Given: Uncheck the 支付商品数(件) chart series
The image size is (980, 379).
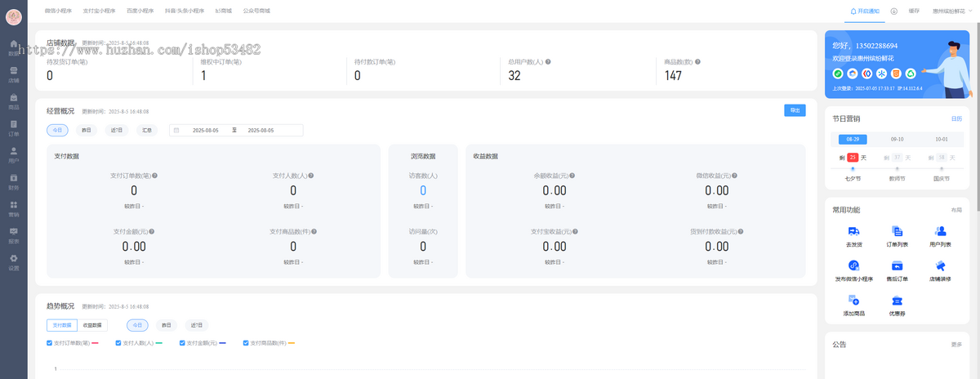Looking at the screenshot, I should pos(246,343).
